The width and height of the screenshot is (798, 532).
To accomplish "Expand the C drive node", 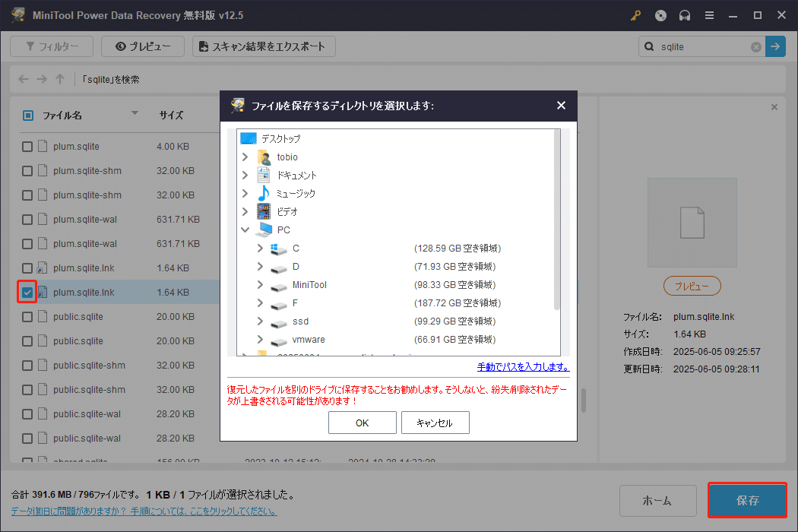I will pyautogui.click(x=259, y=248).
